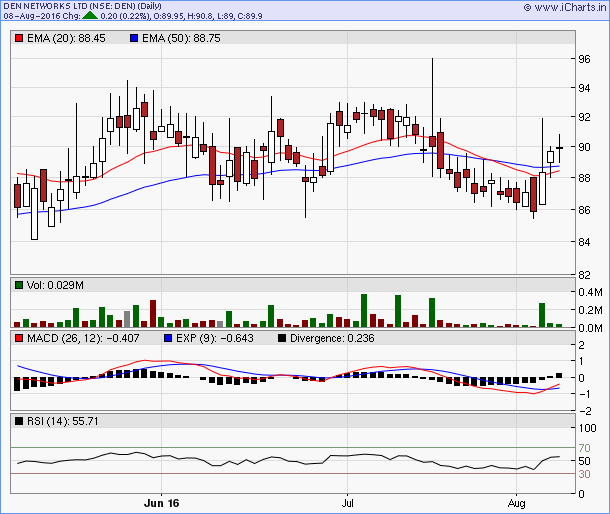Click the RSI (14): 55.71 label
Screen dimensions: 610x514
63,421
